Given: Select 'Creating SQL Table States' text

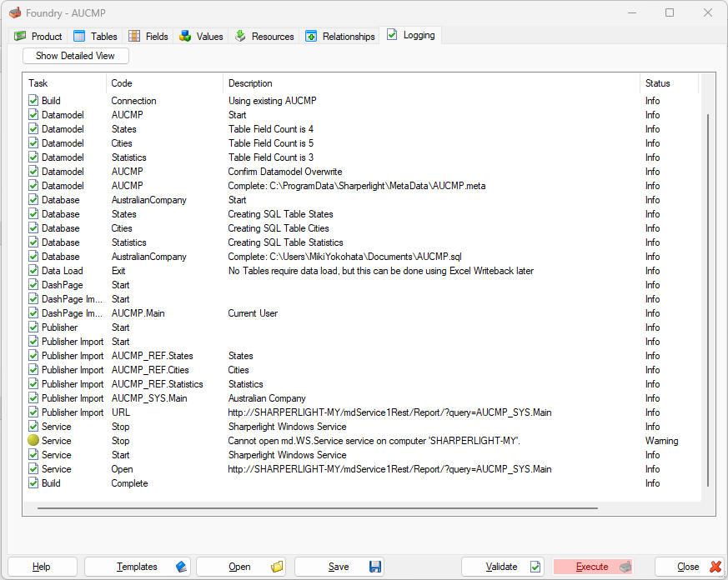Looking at the screenshot, I should click(280, 214).
